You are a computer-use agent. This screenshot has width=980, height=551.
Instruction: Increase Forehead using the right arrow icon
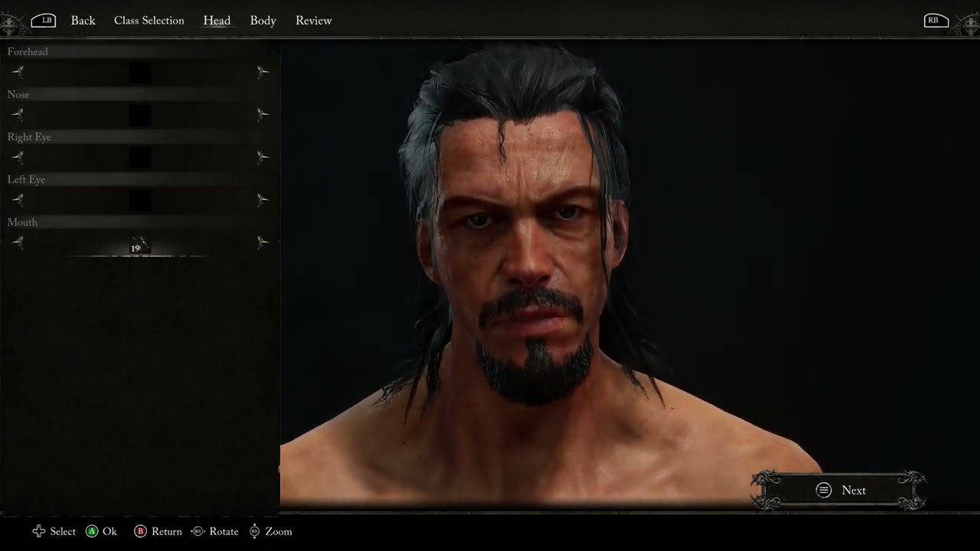click(263, 71)
